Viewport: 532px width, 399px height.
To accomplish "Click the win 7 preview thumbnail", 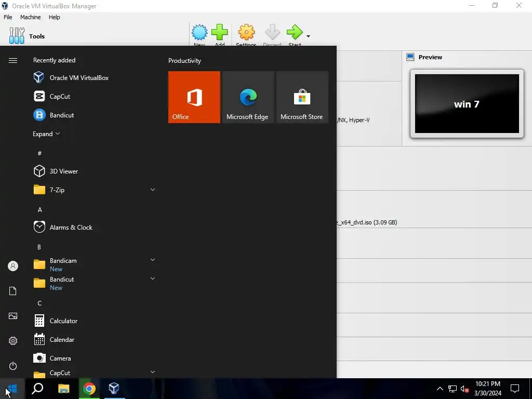I will click(467, 104).
